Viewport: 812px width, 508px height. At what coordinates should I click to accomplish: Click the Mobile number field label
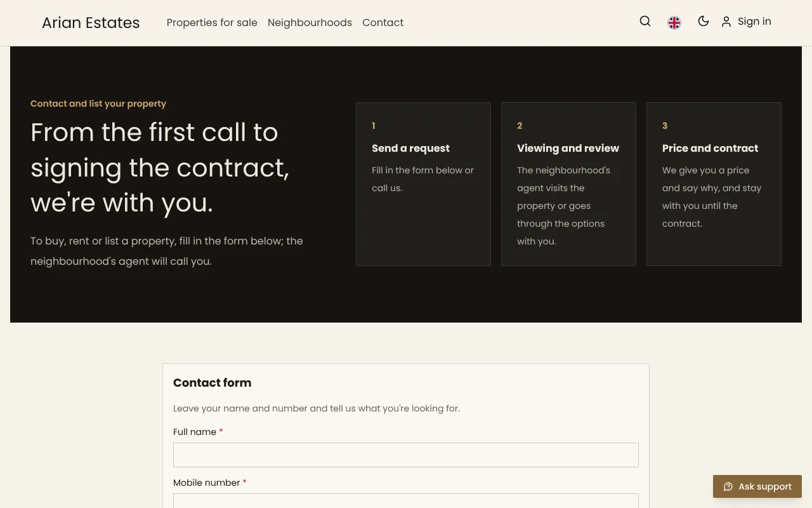click(207, 483)
